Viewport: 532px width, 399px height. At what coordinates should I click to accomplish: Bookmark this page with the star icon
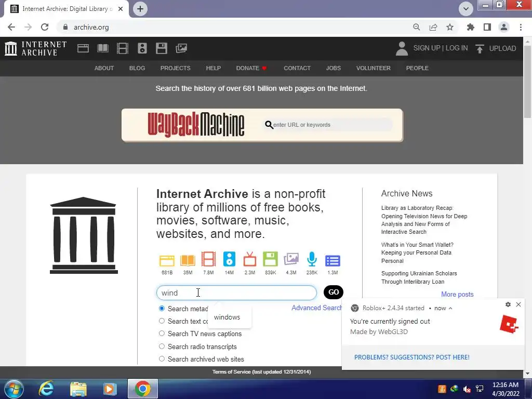click(450, 27)
